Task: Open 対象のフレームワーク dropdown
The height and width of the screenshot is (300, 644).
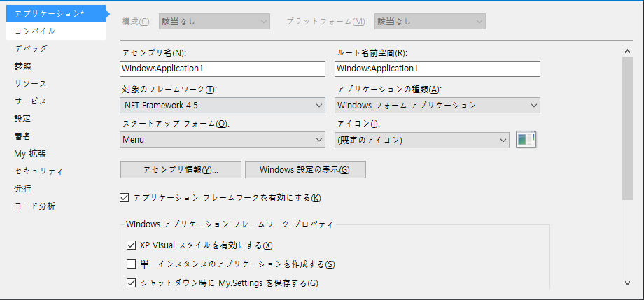Action: pos(223,105)
